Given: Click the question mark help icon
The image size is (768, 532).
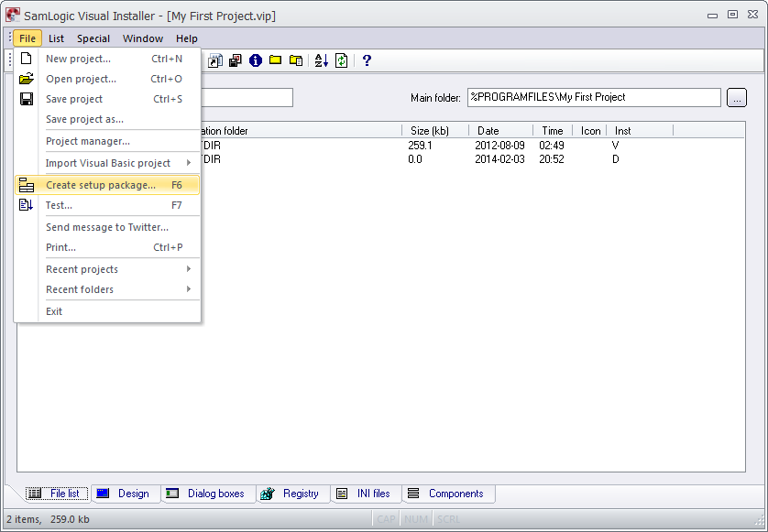Looking at the screenshot, I should click(x=367, y=60).
